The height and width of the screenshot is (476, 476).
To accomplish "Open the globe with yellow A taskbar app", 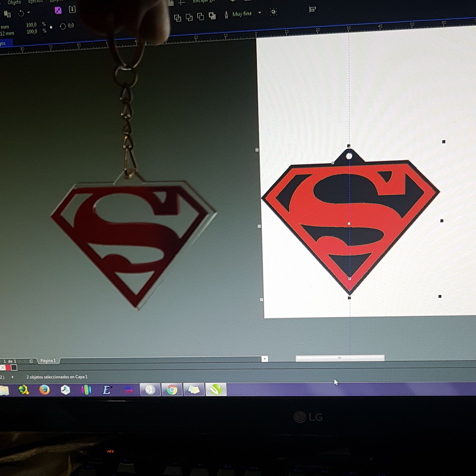I will click(x=24, y=390).
